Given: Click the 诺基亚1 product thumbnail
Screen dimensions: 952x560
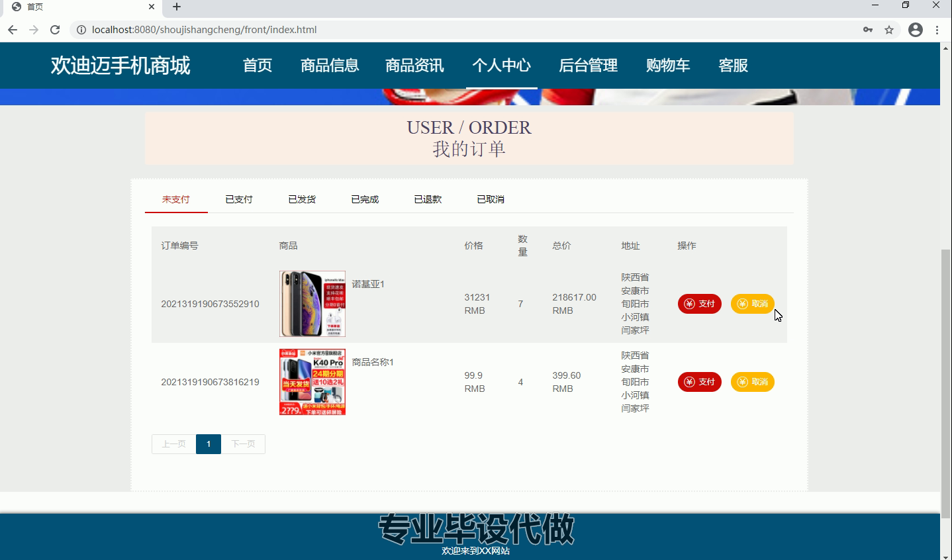Looking at the screenshot, I should [x=312, y=304].
